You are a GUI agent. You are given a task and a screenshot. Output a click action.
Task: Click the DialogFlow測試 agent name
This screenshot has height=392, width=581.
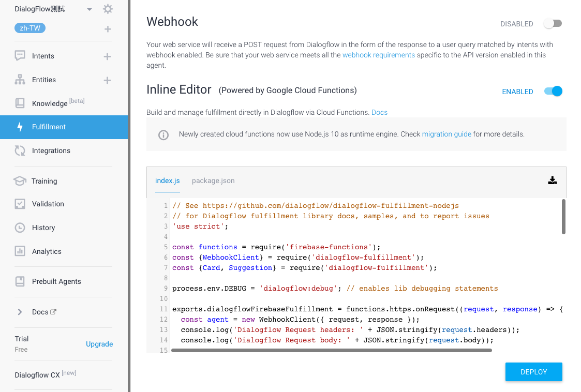pos(40,9)
